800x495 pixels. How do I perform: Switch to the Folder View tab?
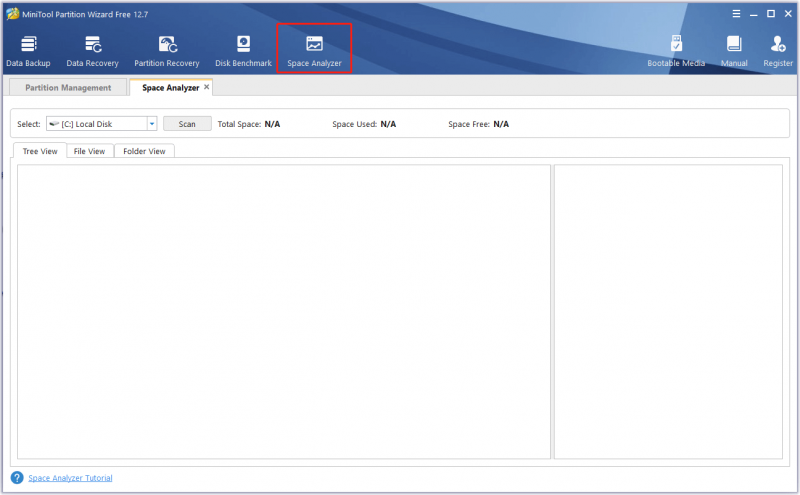point(144,151)
